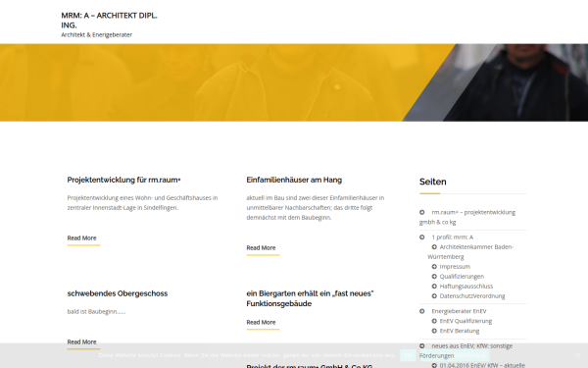Accept cookies with the OK button

pyautogui.click(x=408, y=355)
